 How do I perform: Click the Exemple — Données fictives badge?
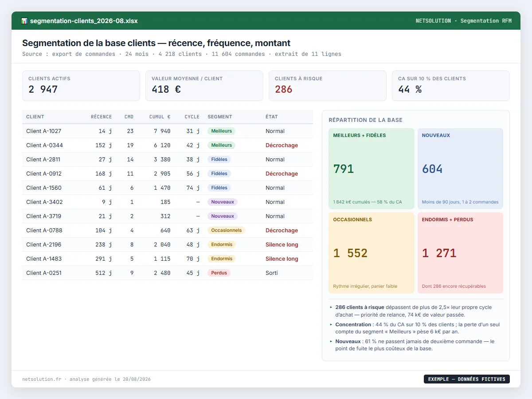(467, 379)
